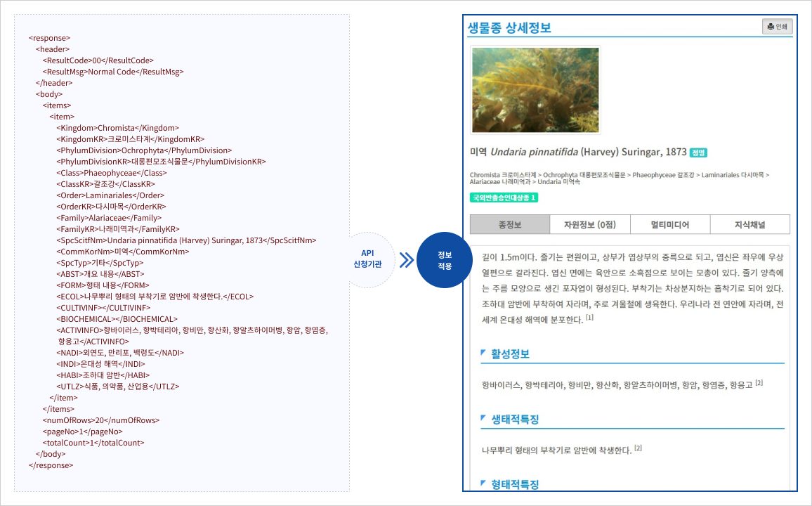Screen dimensions: 812x506
Task: Click the <OrderKR>다시마목 XML line
Action: (x=112, y=207)
